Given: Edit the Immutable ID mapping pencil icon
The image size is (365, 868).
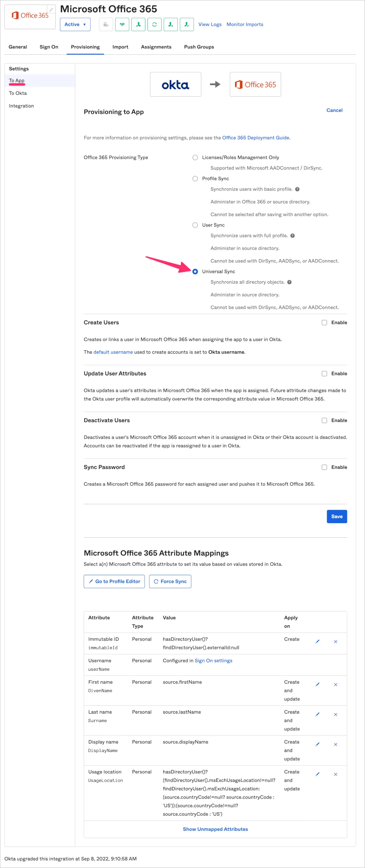Looking at the screenshot, I should click(317, 641).
